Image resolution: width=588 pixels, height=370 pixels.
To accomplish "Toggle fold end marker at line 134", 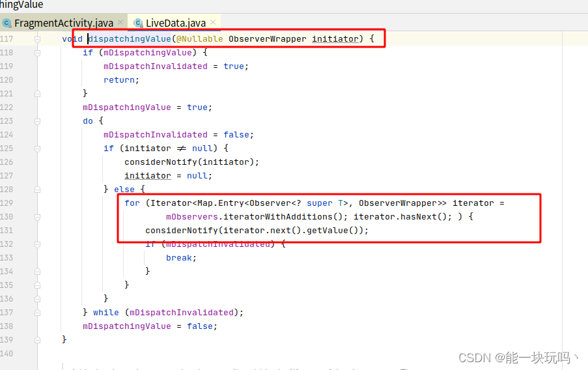I will coord(37,271).
